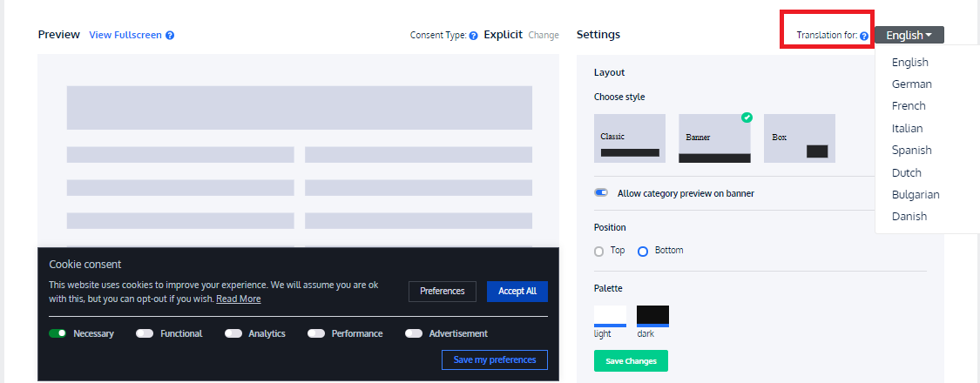980x383 pixels.
Task: Click Change consent type link
Action: coord(544,35)
